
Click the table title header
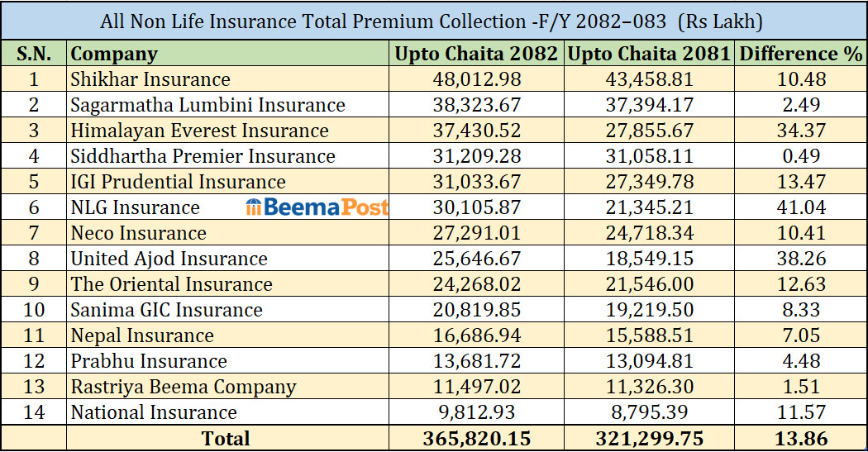coord(434,21)
